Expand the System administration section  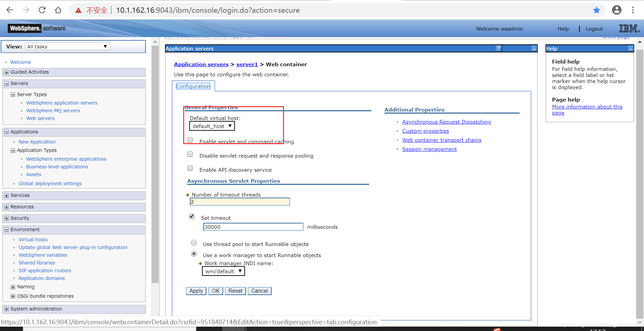6,309
